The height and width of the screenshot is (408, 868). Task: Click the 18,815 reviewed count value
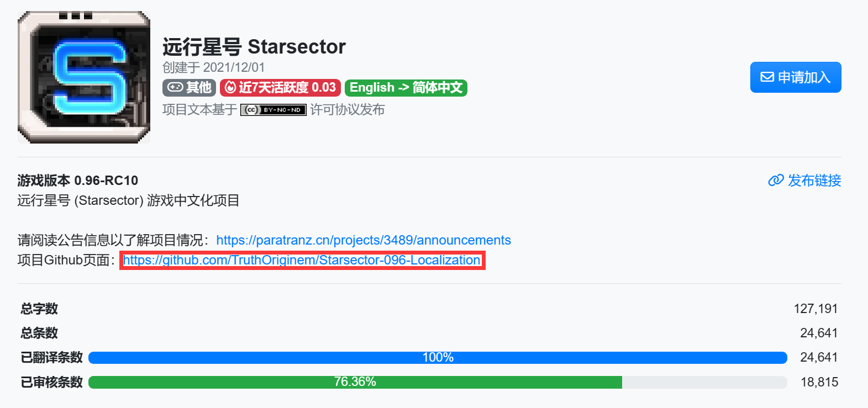pyautogui.click(x=819, y=382)
